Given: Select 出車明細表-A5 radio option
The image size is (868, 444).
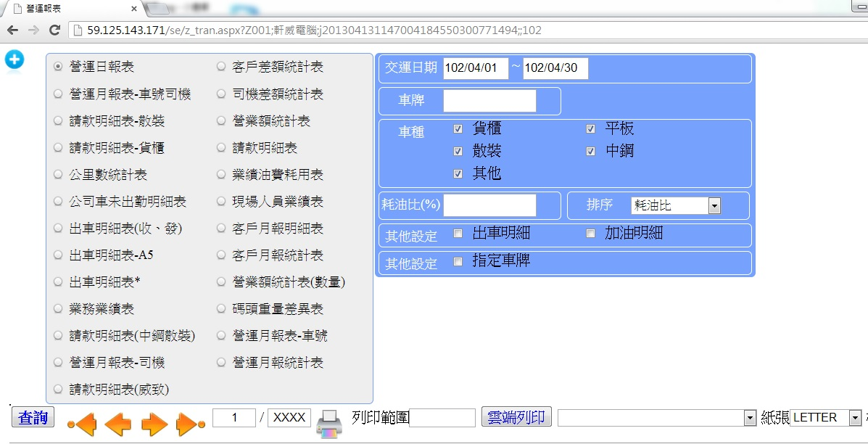Looking at the screenshot, I should point(57,255).
